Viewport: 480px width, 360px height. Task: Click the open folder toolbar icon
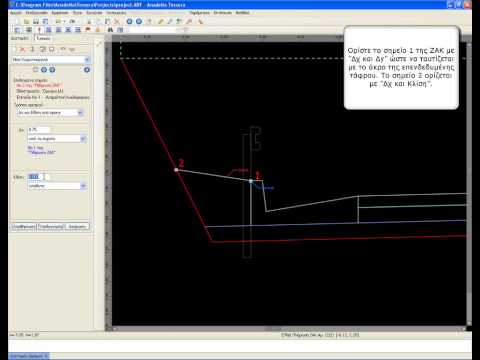[x=26, y=21]
